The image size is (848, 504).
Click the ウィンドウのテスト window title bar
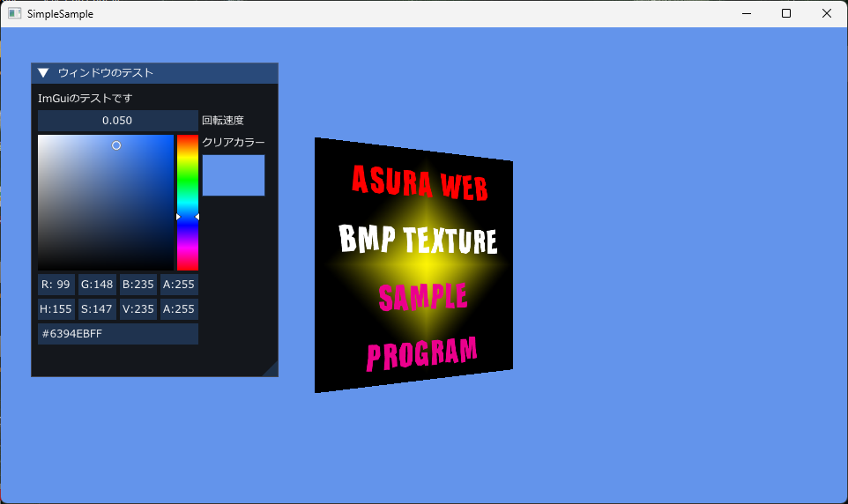click(x=159, y=73)
